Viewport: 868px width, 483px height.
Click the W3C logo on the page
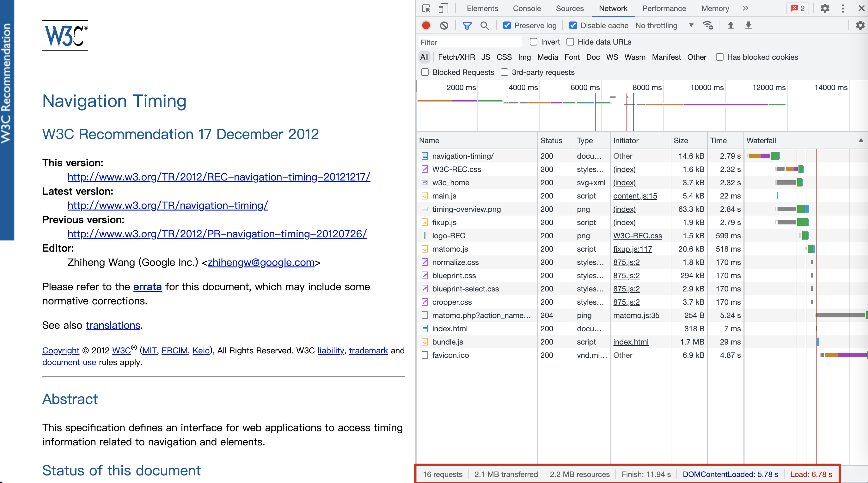65,35
